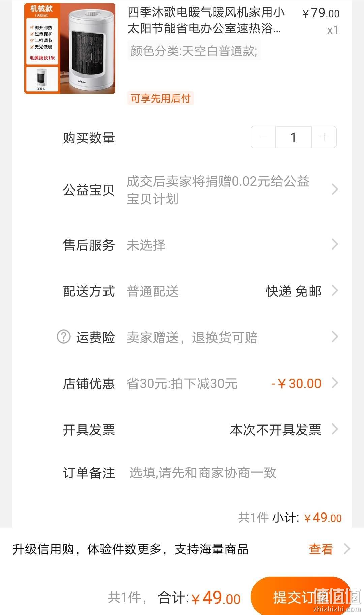Viewport: 364px width, 615px height.
Task: Click the product title 四季沐歌电暖气
Action: tap(206, 21)
